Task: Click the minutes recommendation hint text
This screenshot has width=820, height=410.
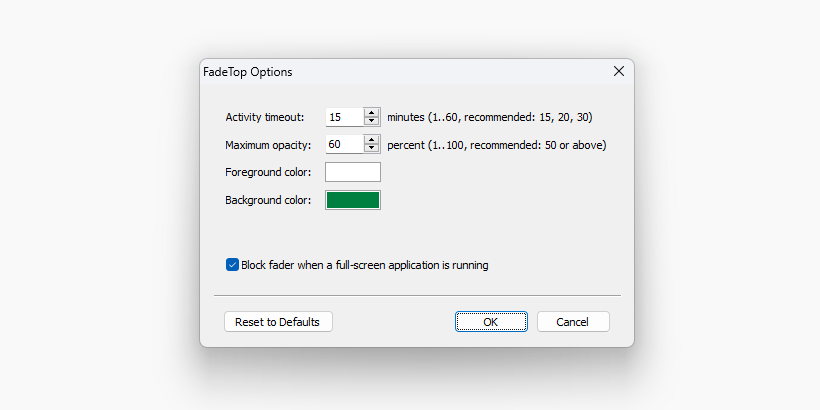Action: pyautogui.click(x=490, y=117)
